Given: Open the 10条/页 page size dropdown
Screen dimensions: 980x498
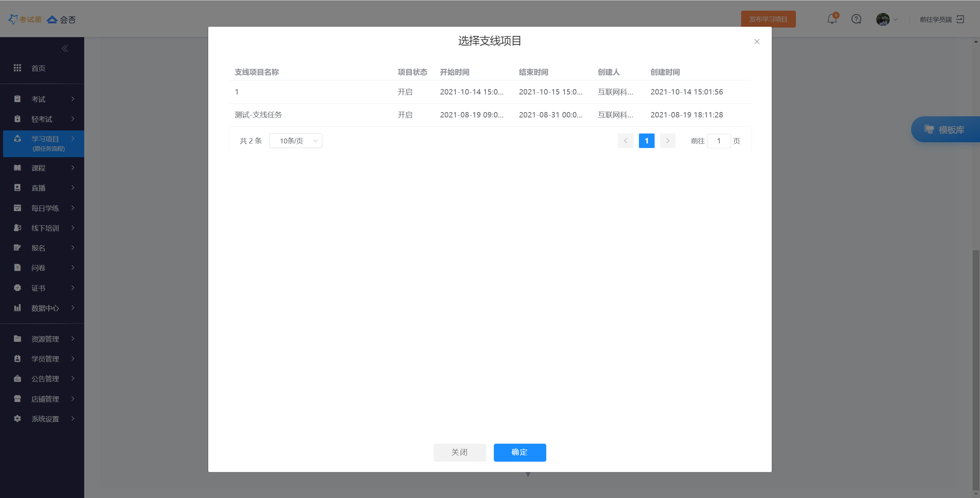Looking at the screenshot, I should tap(296, 141).
